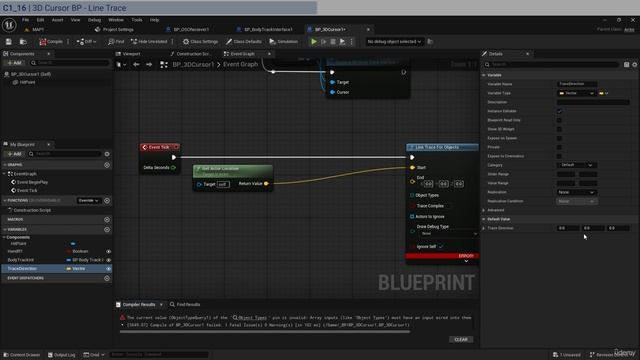Navigate forward in graph history
The height and width of the screenshot is (360, 640).
[x=149, y=64]
